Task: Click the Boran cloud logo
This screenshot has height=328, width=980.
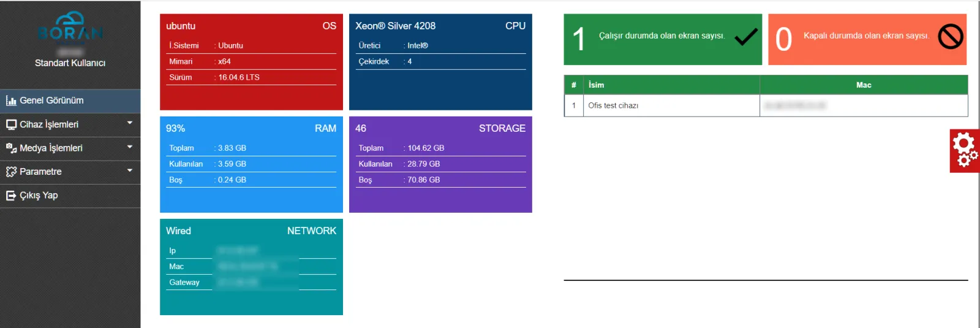Action: 70,27
